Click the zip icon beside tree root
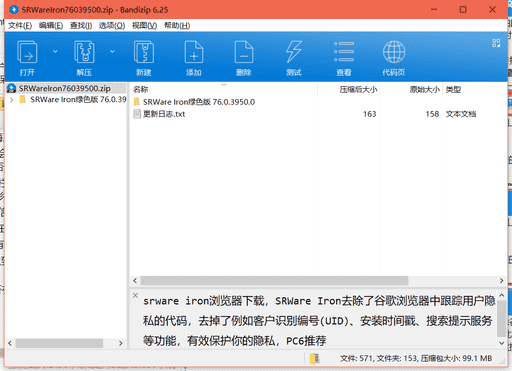The image size is (512, 371). [11, 88]
